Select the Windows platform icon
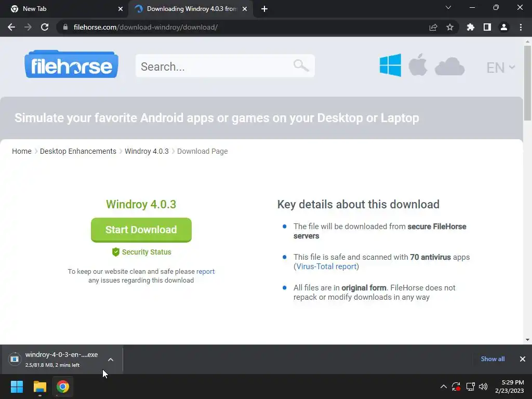Image resolution: width=532 pixels, height=399 pixels. (x=390, y=65)
